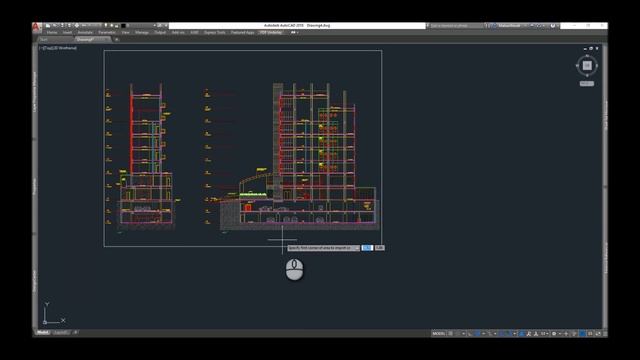The width and height of the screenshot is (640, 360).
Task: Create a new drawing tab with plus
Action: [116, 40]
